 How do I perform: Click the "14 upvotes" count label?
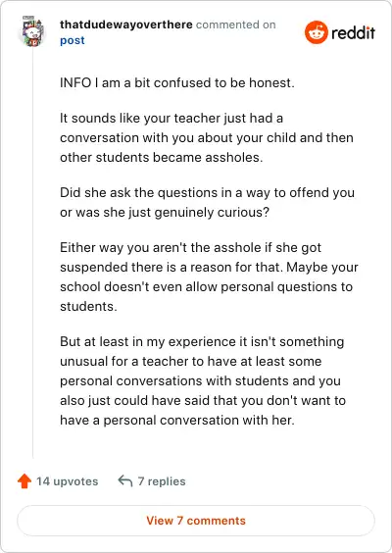pyautogui.click(x=68, y=481)
